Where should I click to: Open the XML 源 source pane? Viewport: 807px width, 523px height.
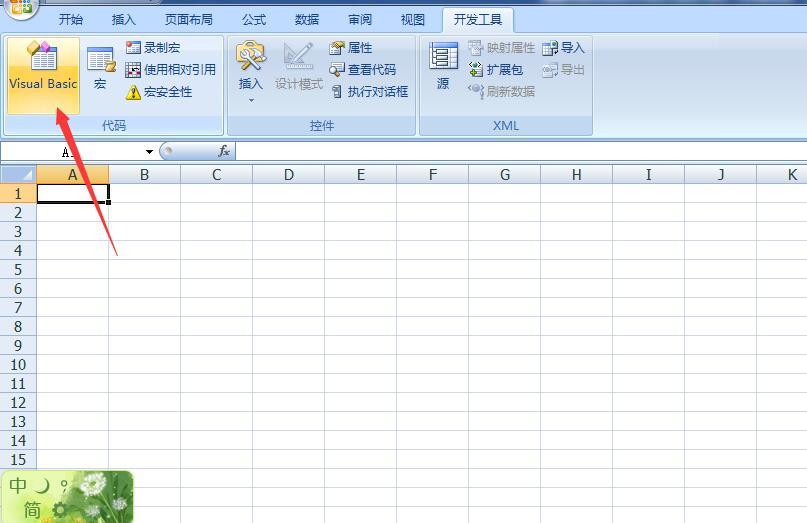point(443,67)
